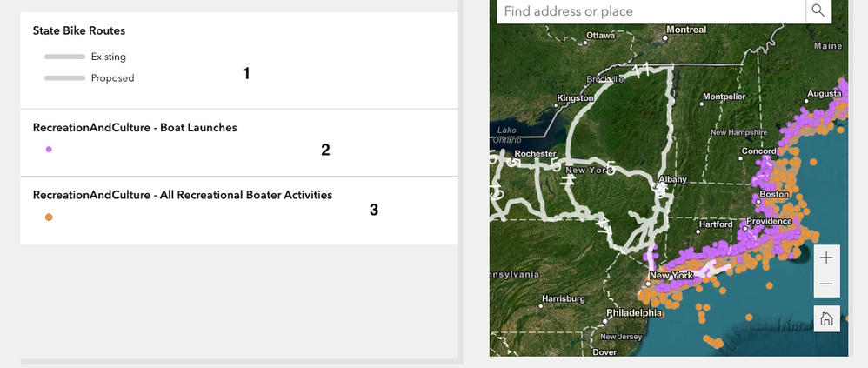The image size is (868, 368).
Task: Click the orange Boater Activities legend dot
Action: (49, 217)
